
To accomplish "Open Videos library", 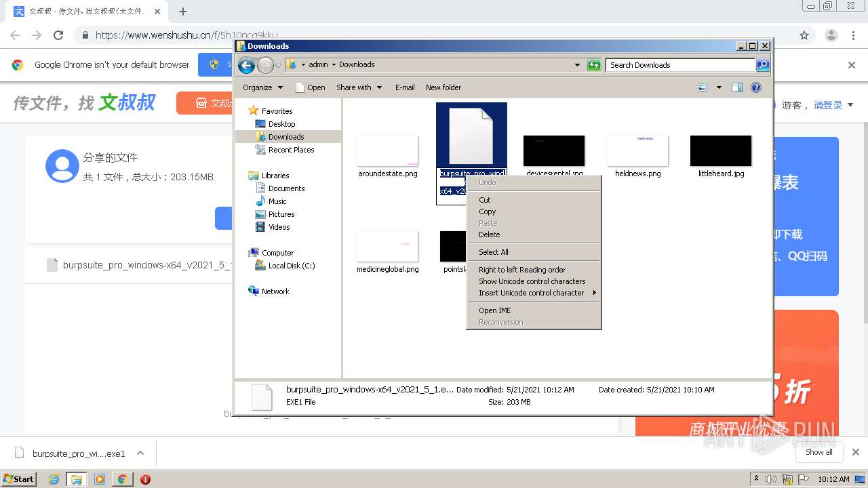I will [x=279, y=227].
